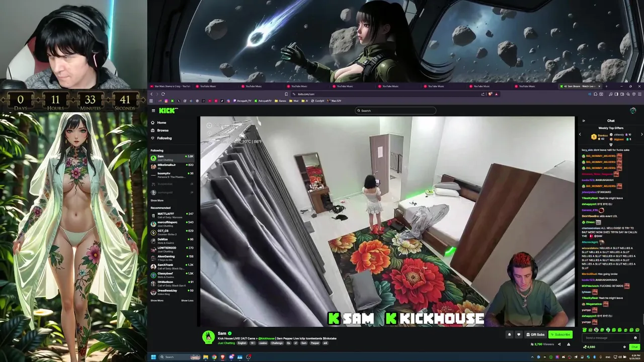Open recommended channel mercoffdaperc
This screenshot has width=644, height=362.
click(172, 223)
